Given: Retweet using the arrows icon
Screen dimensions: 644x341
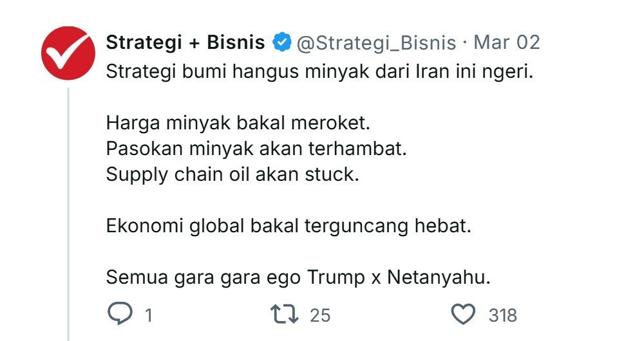Looking at the screenshot, I should pyautogui.click(x=285, y=315).
